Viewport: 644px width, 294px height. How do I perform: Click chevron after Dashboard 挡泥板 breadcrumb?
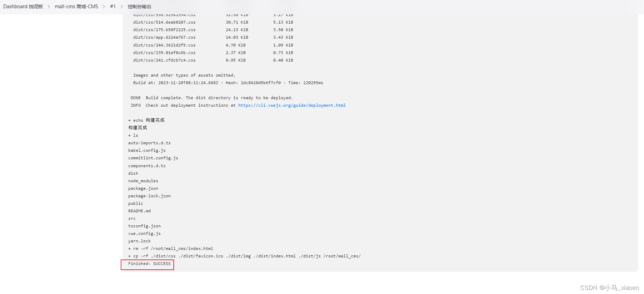pos(49,6)
